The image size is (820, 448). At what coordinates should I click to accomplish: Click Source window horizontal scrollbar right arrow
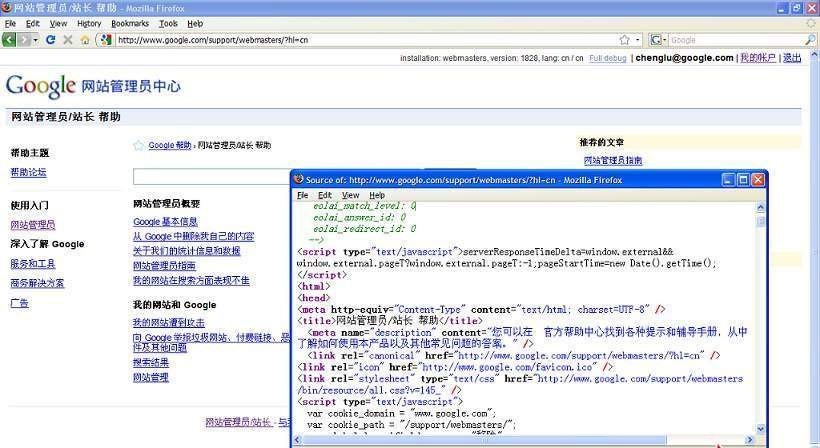click(749, 440)
